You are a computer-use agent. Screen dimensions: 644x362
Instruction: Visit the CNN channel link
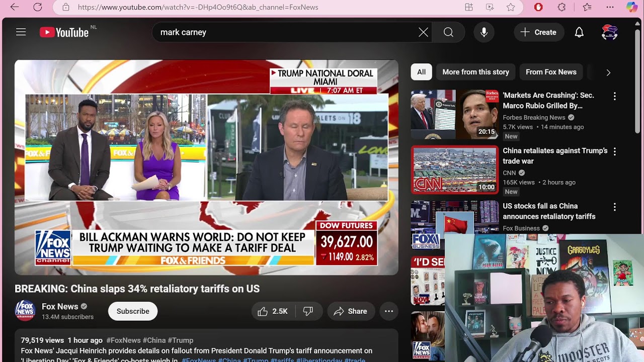509,172
